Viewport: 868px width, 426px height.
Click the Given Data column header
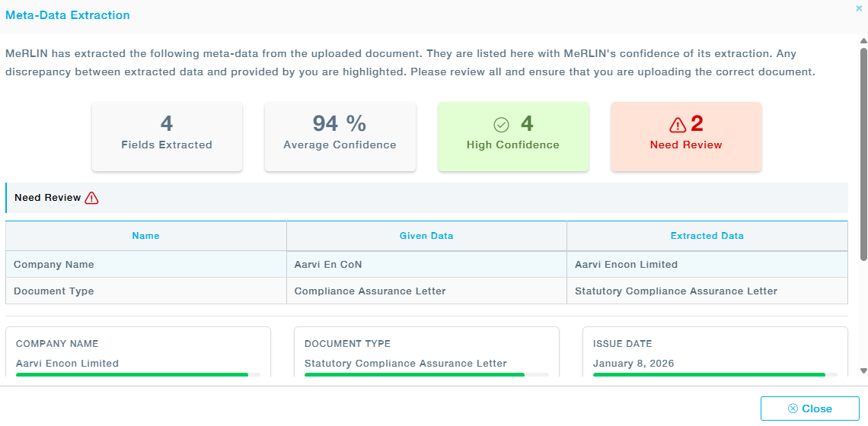pyautogui.click(x=426, y=236)
